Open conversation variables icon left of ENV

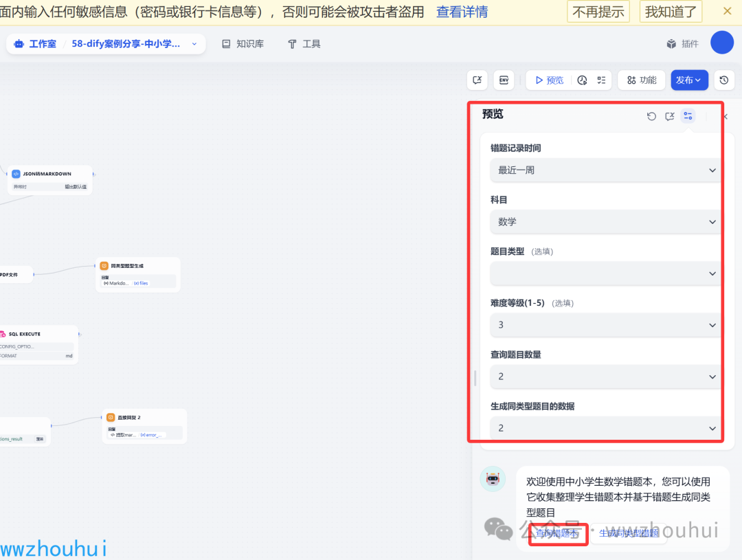coord(477,80)
